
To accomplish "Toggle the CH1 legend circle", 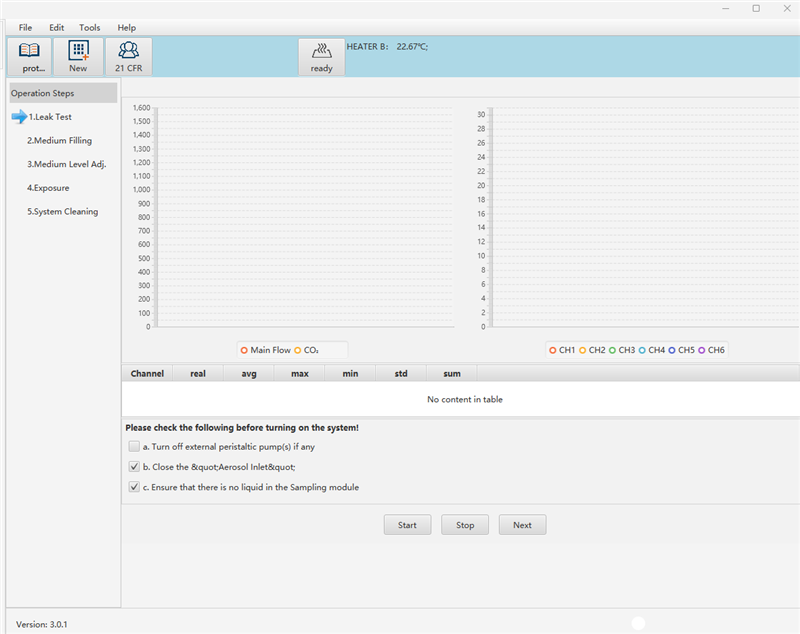I will tap(553, 350).
